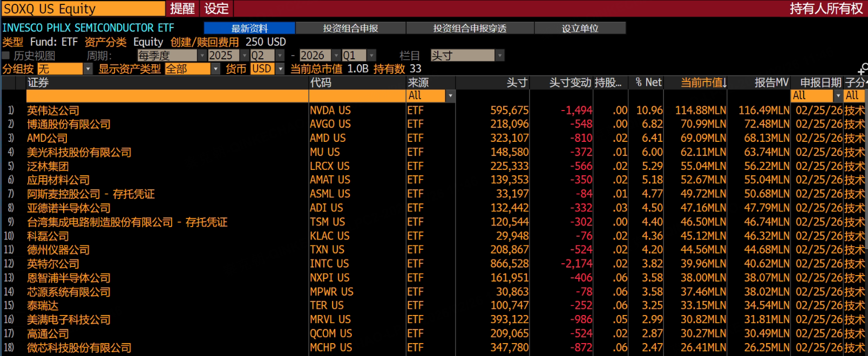Viewport: 868px width, 356px height.
Task: Sort by the 代码 column header
Action: [x=357, y=83]
